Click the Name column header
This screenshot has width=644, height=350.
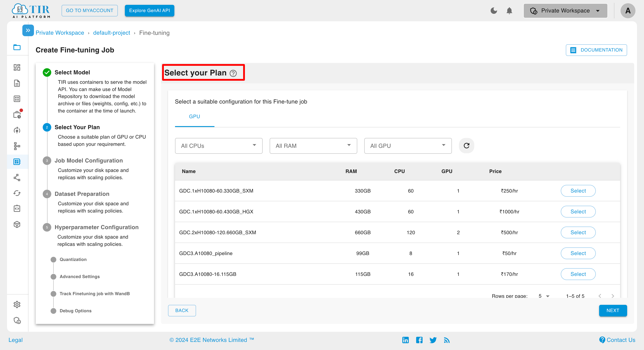click(189, 171)
